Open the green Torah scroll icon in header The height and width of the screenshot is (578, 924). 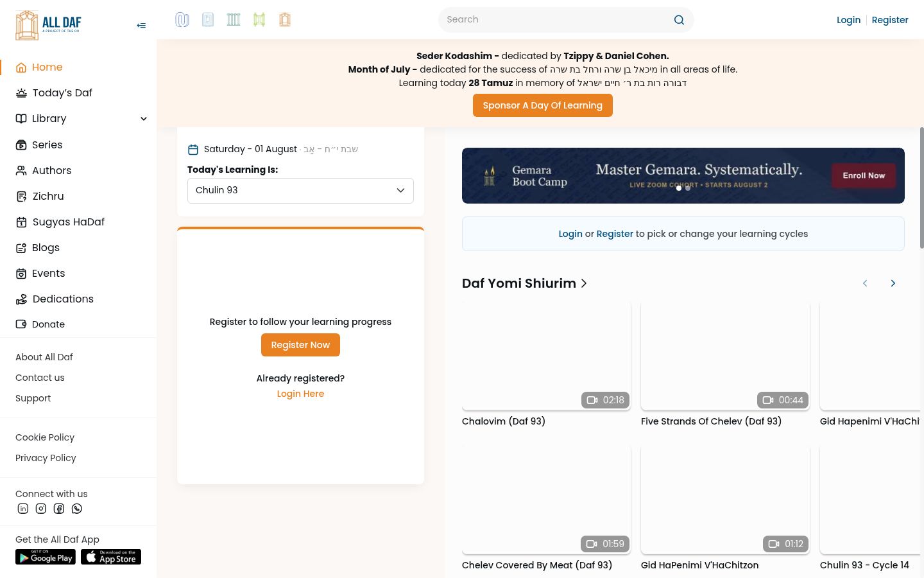(259, 20)
